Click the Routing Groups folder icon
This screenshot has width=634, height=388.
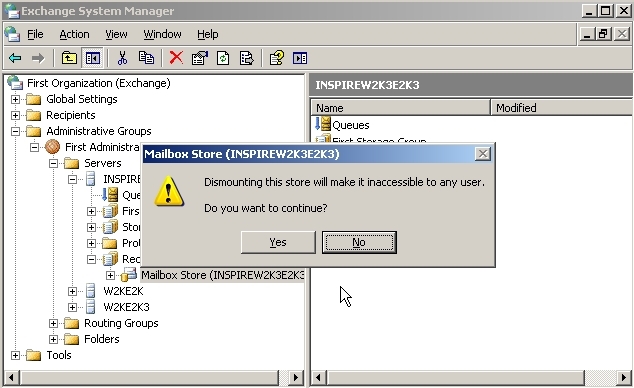(72, 323)
